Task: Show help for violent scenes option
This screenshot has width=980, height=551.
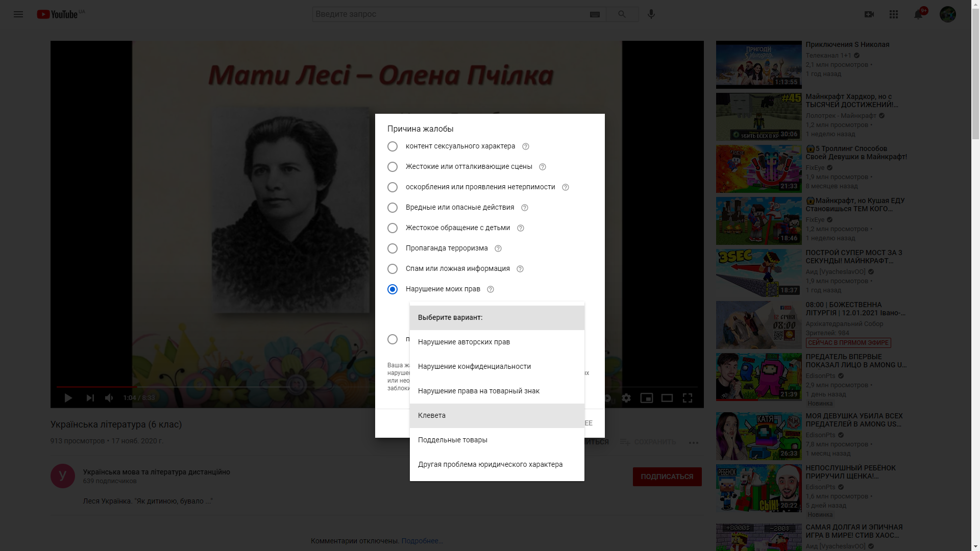Action: click(543, 167)
